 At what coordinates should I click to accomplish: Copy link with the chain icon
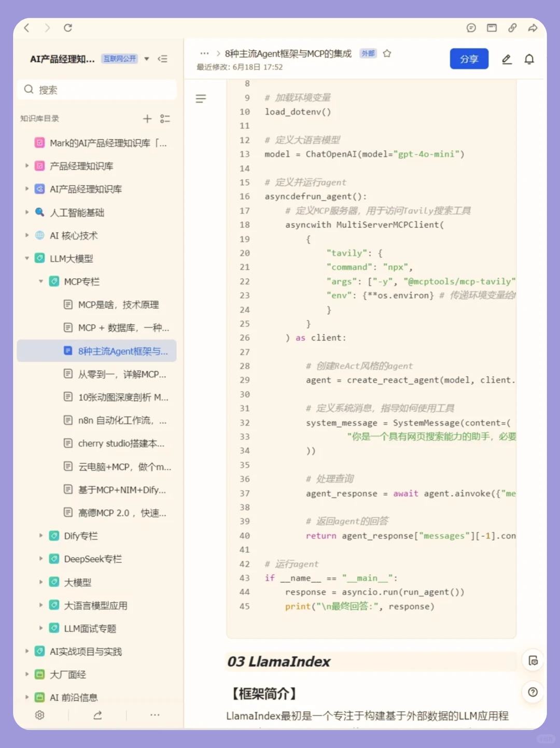point(512,28)
